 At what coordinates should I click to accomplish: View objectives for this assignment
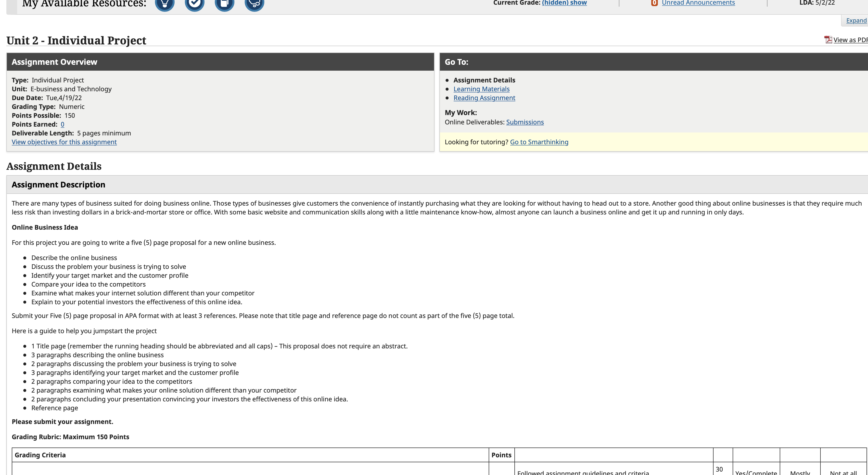click(64, 142)
